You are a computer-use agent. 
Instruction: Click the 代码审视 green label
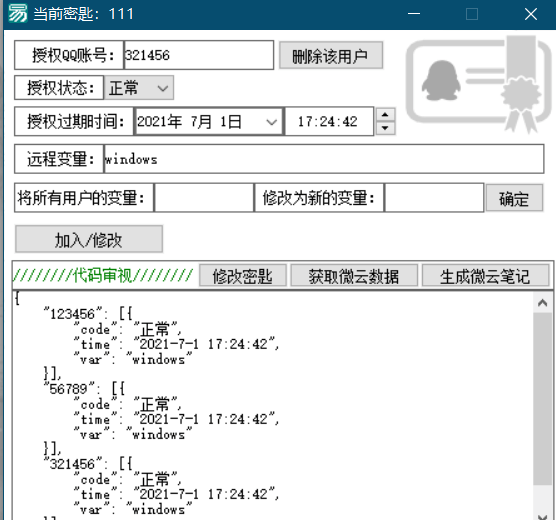103,275
